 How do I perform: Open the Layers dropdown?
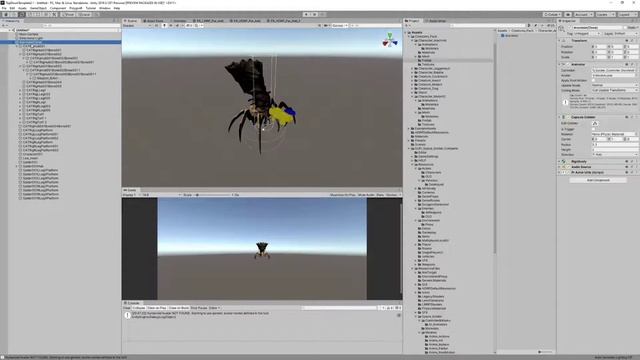(x=605, y=14)
